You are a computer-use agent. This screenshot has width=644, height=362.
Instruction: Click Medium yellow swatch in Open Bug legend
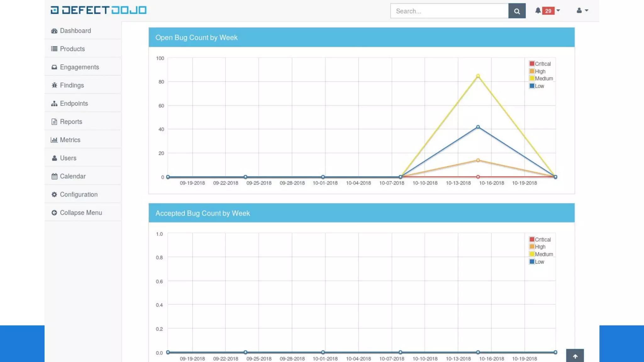pos(532,79)
